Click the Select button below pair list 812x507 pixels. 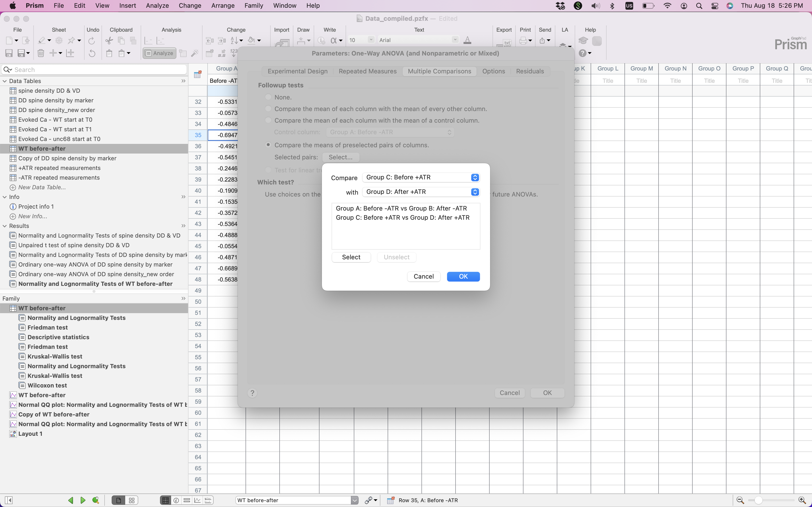(351, 257)
